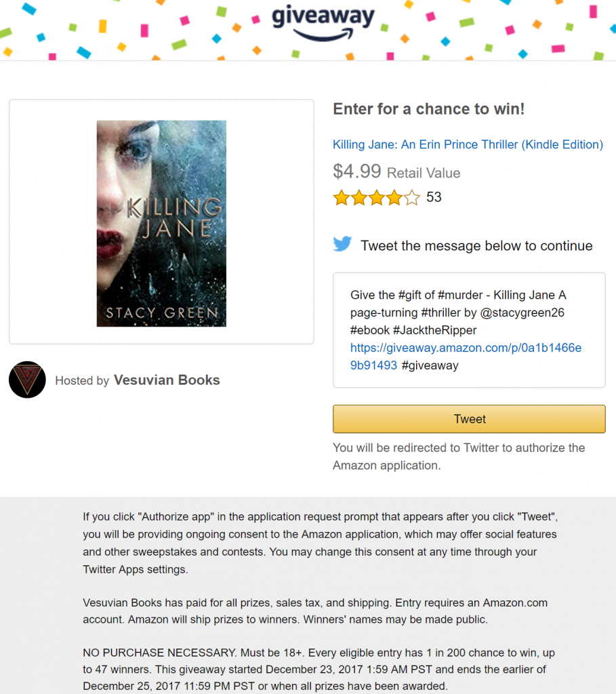This screenshot has height=694, width=616.
Task: Click the star rating icons
Action: [x=377, y=197]
